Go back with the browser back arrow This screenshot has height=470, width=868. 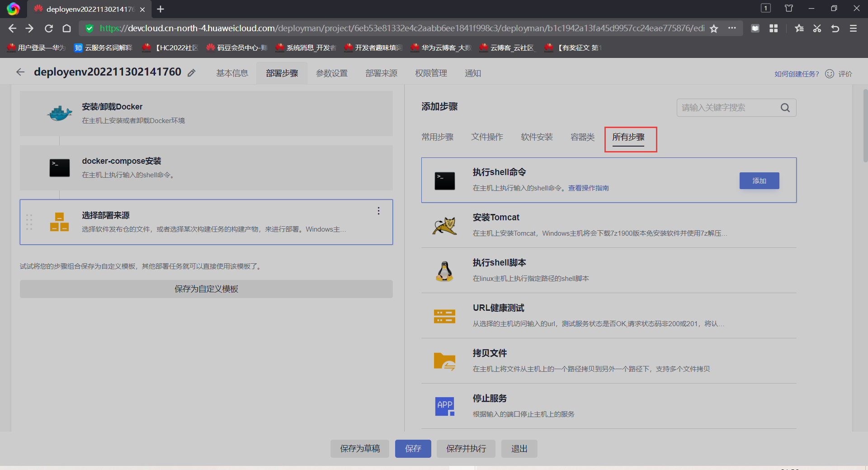tap(12, 28)
